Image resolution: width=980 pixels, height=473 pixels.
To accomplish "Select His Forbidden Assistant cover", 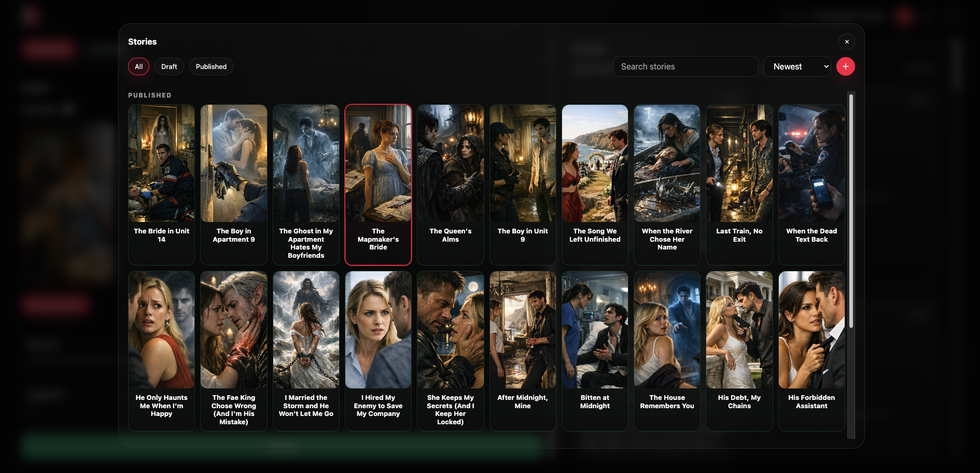I will [x=811, y=330].
